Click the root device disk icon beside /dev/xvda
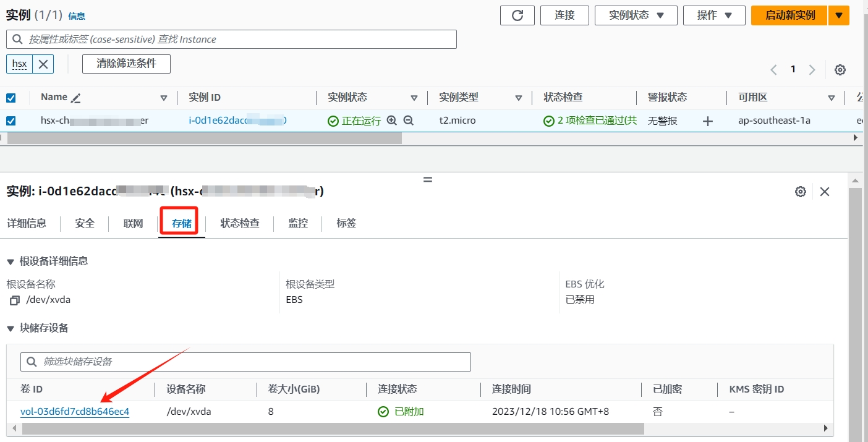This screenshot has width=868, height=442. coord(14,300)
